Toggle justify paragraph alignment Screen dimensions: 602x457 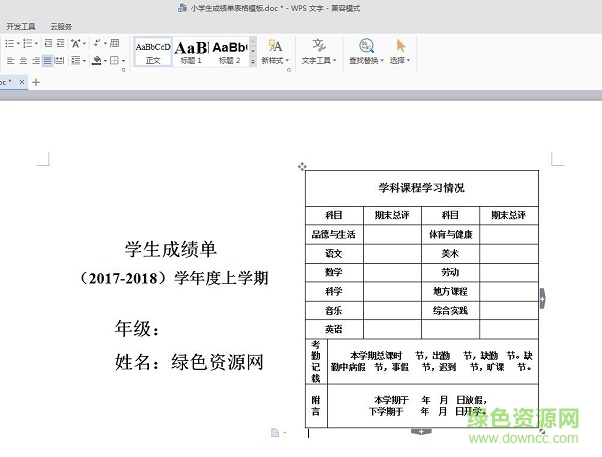(48, 61)
